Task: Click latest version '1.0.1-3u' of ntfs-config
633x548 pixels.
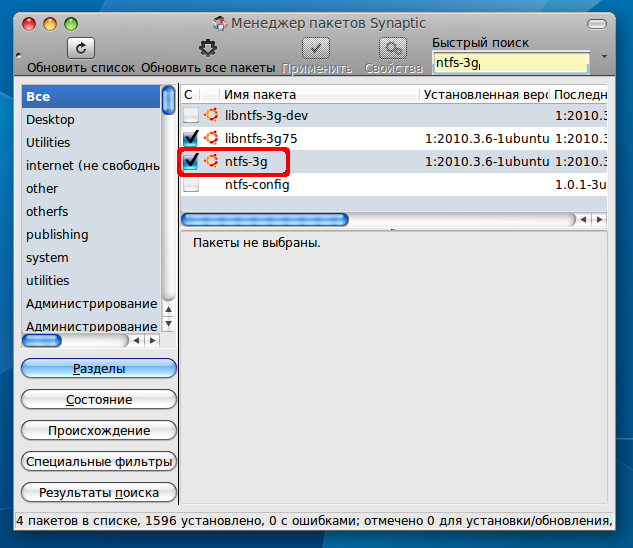Action: click(581, 185)
